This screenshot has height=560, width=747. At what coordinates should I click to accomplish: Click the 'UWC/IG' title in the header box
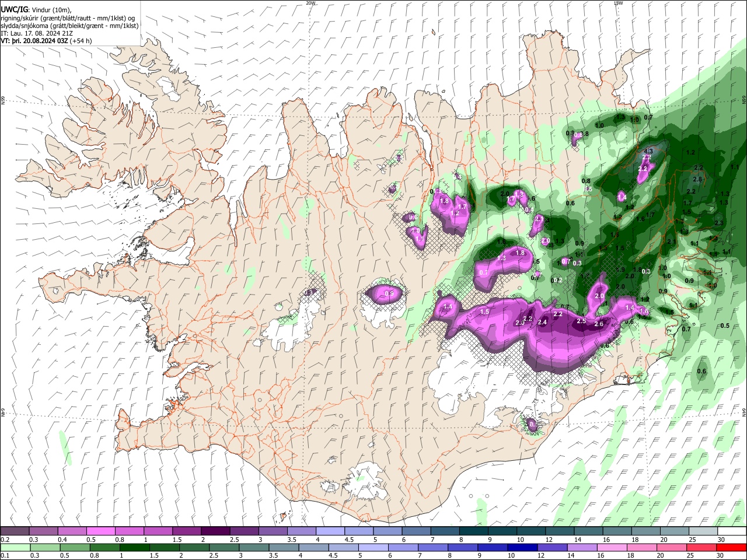coord(14,9)
